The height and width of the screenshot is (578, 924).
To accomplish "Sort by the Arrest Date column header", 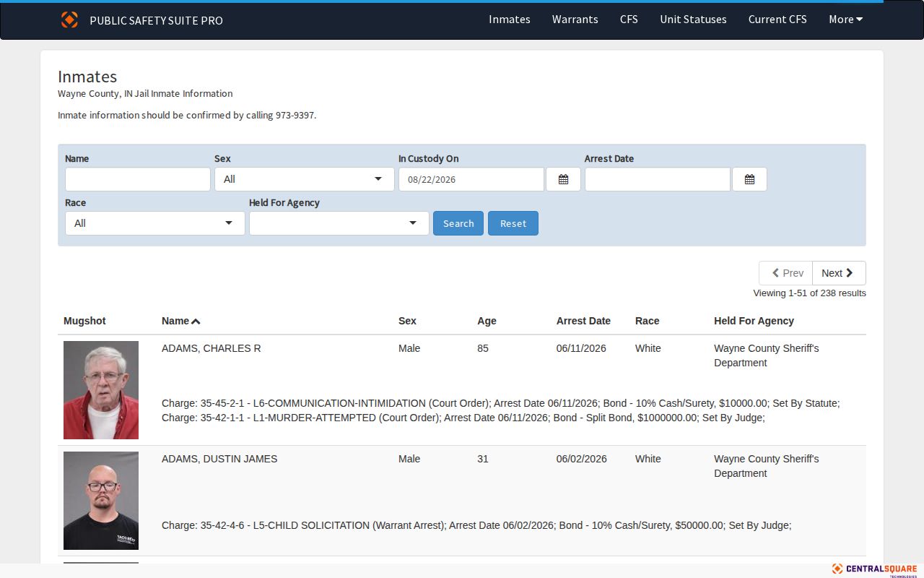I will [x=583, y=321].
